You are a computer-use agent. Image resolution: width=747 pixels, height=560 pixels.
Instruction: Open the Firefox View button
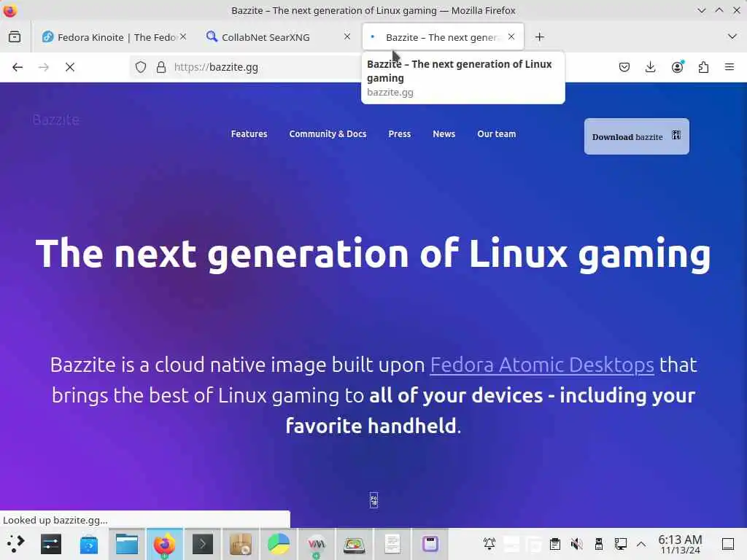click(15, 36)
